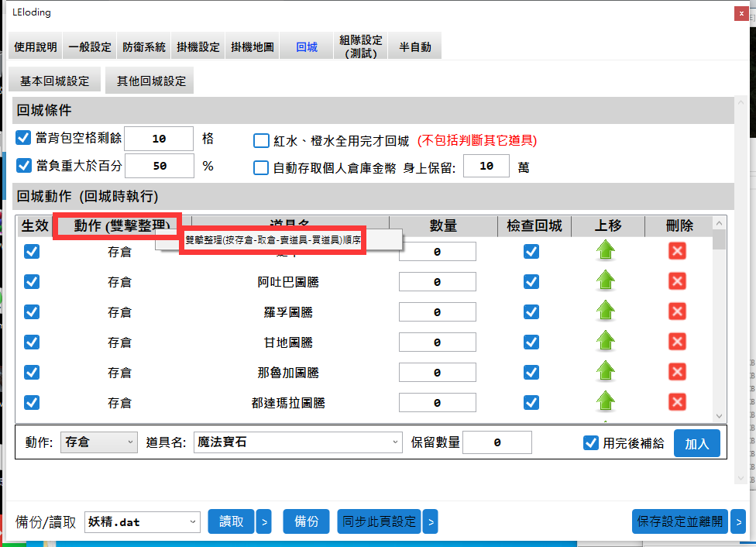Click the 數量 column header

click(443, 225)
